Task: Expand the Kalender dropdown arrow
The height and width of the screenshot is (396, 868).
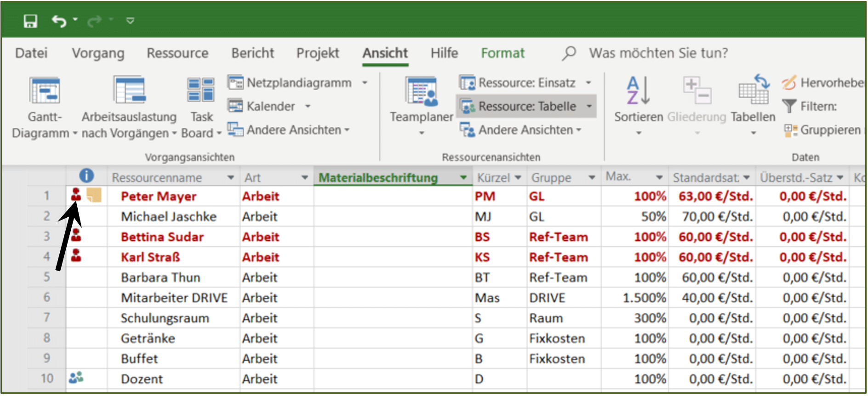Action: (308, 106)
